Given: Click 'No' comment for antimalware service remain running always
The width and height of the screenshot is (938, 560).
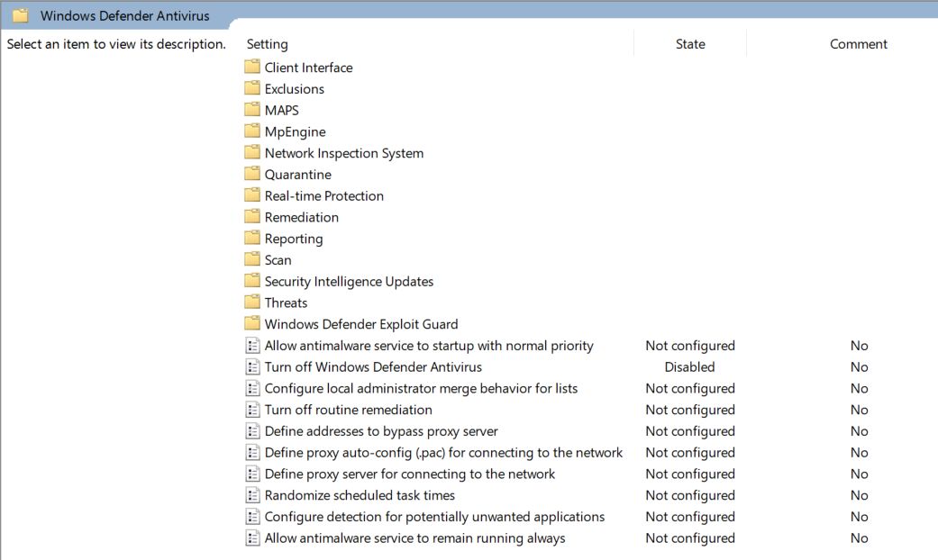Looking at the screenshot, I should click(859, 538).
